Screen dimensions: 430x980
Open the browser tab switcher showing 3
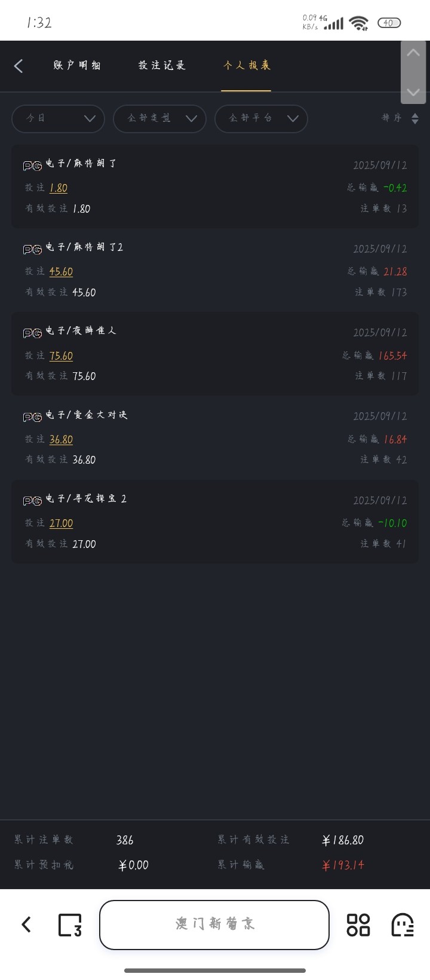pos(69,925)
